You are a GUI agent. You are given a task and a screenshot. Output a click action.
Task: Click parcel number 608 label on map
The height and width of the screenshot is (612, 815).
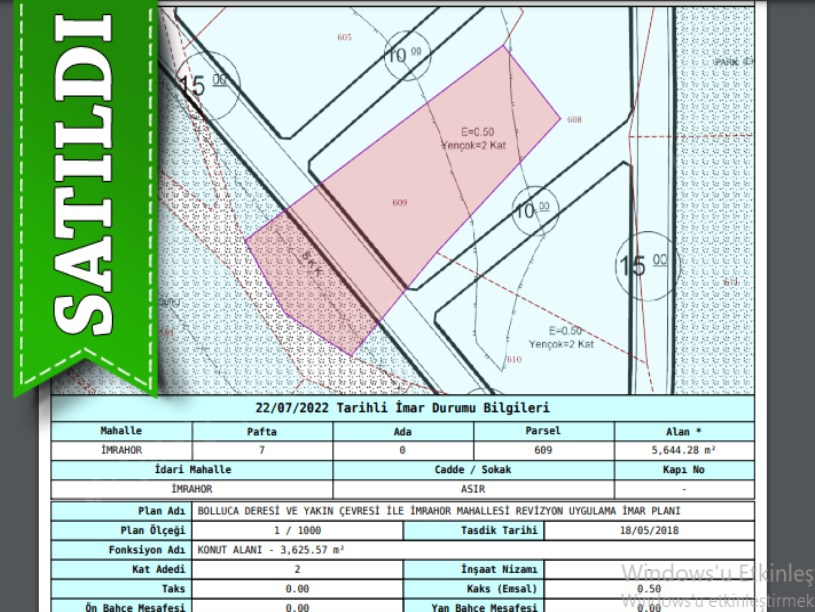pos(573,119)
